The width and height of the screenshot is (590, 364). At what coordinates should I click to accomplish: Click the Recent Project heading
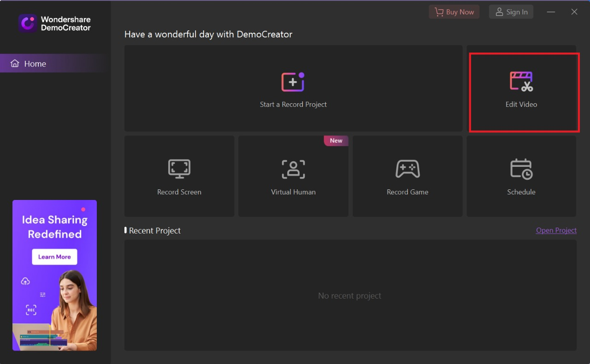pos(155,231)
